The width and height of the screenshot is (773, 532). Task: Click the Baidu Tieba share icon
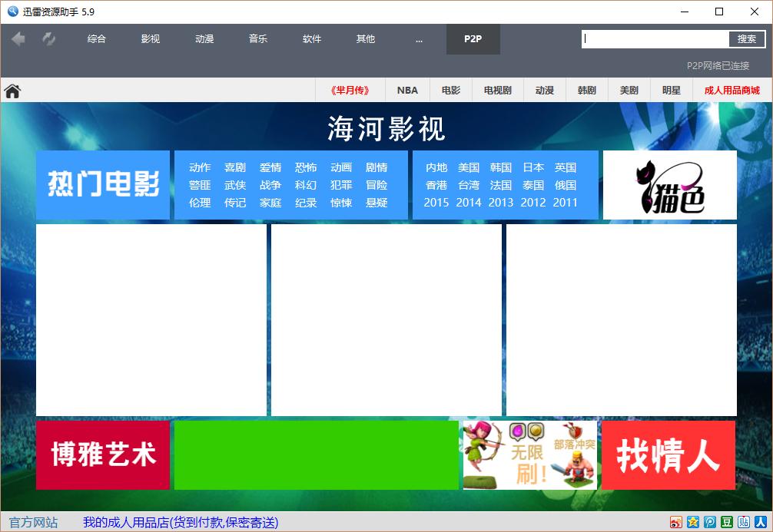[742, 521]
